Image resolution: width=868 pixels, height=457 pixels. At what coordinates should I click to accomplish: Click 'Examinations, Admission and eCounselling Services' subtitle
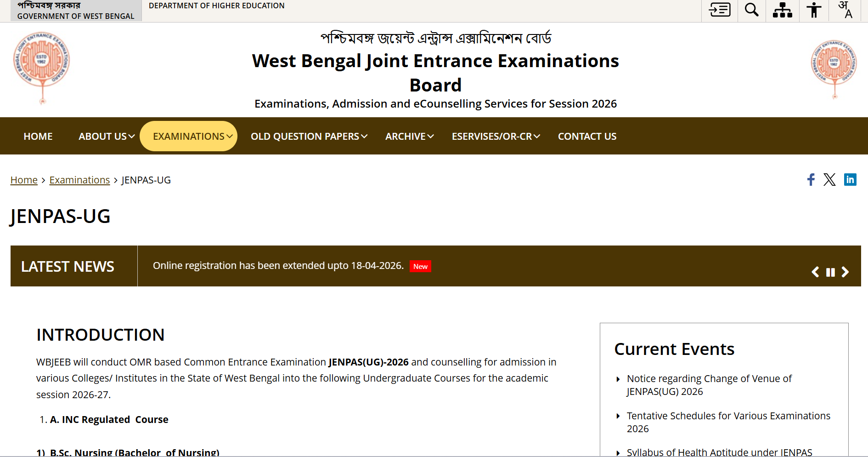(435, 104)
